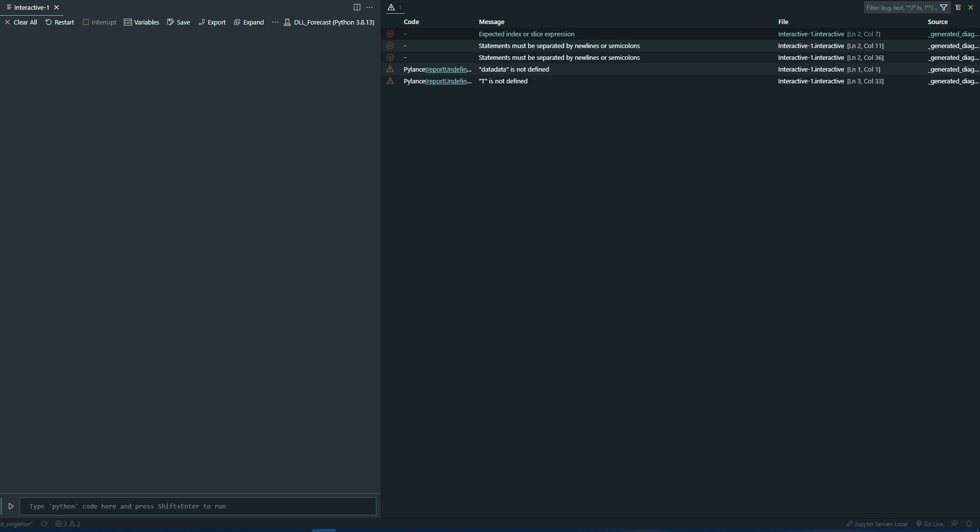The height and width of the screenshot is (532, 980).
Task: Toggle Go Live server in the status bar
Action: pyautogui.click(x=929, y=524)
